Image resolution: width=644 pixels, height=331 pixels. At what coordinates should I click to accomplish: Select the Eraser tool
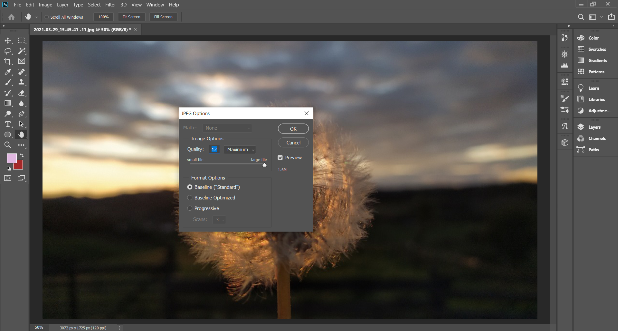22,93
